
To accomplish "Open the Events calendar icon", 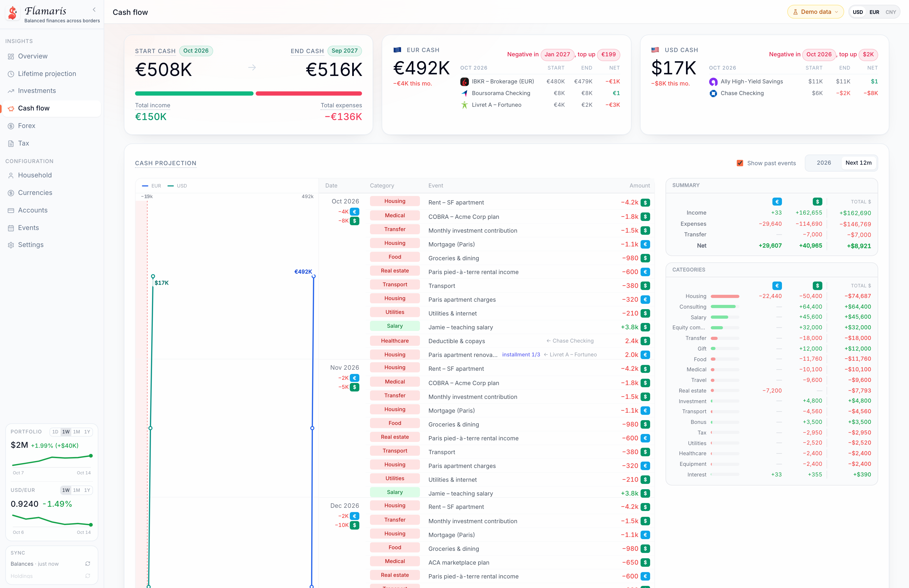I will pos(11,228).
